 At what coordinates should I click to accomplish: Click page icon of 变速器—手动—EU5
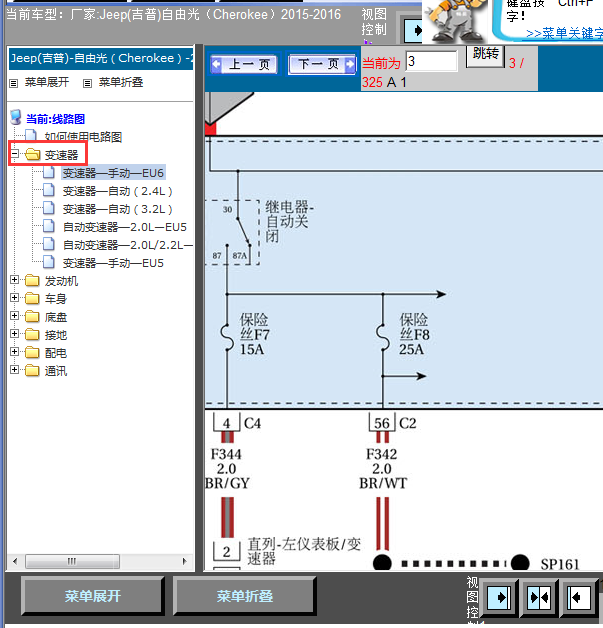pos(49,262)
